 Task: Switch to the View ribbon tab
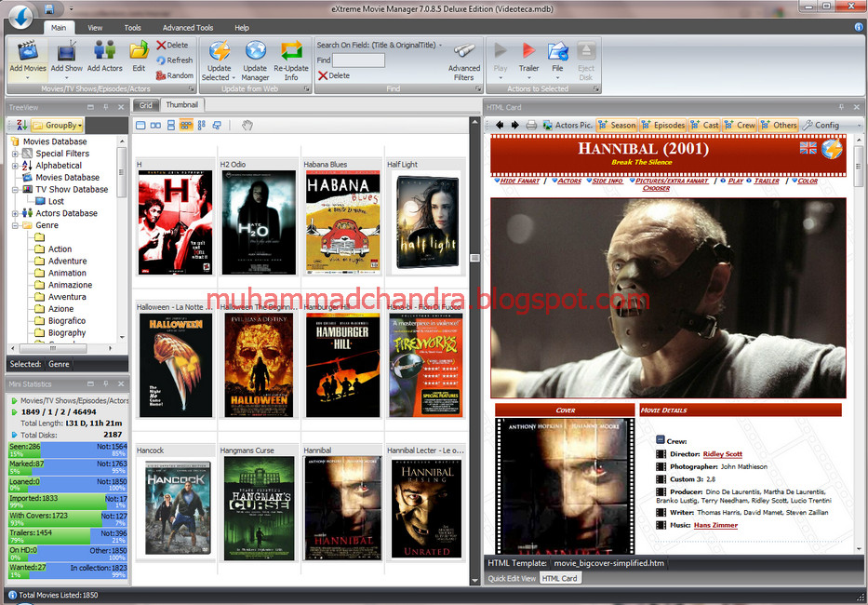coord(95,28)
